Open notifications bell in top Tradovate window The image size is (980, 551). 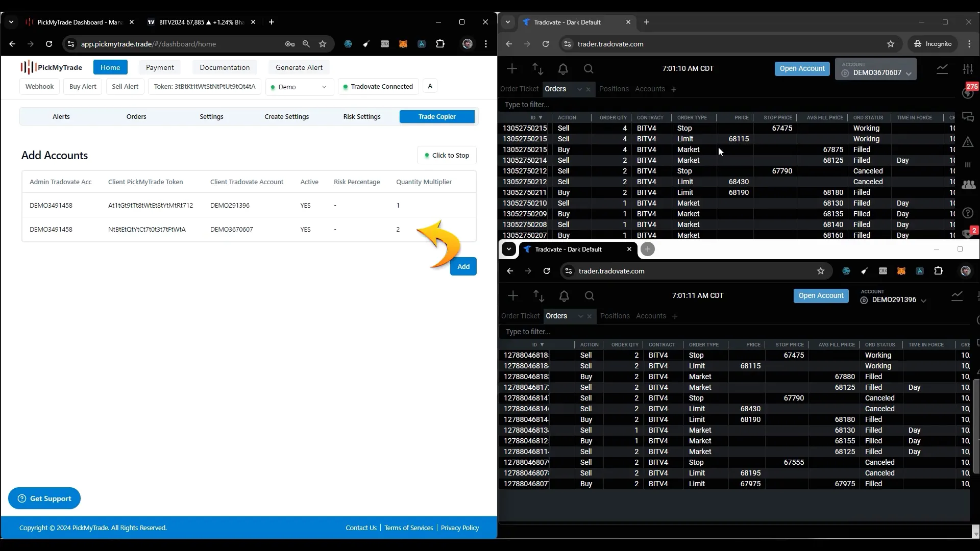pos(563,68)
